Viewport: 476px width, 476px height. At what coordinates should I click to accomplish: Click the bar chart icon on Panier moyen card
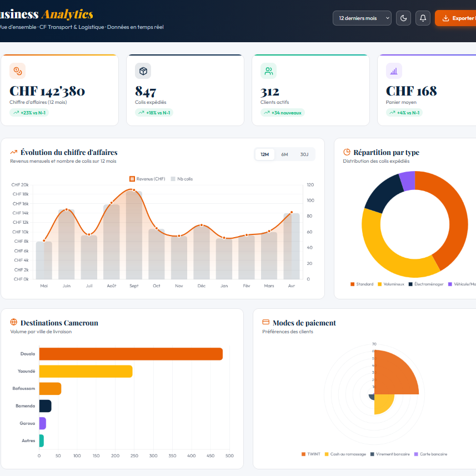pyautogui.click(x=394, y=71)
